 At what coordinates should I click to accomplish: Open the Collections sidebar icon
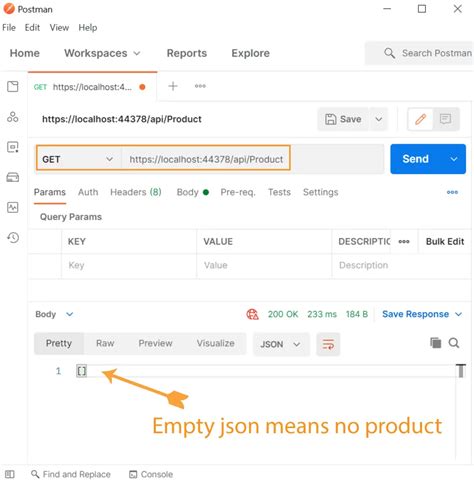coord(13,87)
